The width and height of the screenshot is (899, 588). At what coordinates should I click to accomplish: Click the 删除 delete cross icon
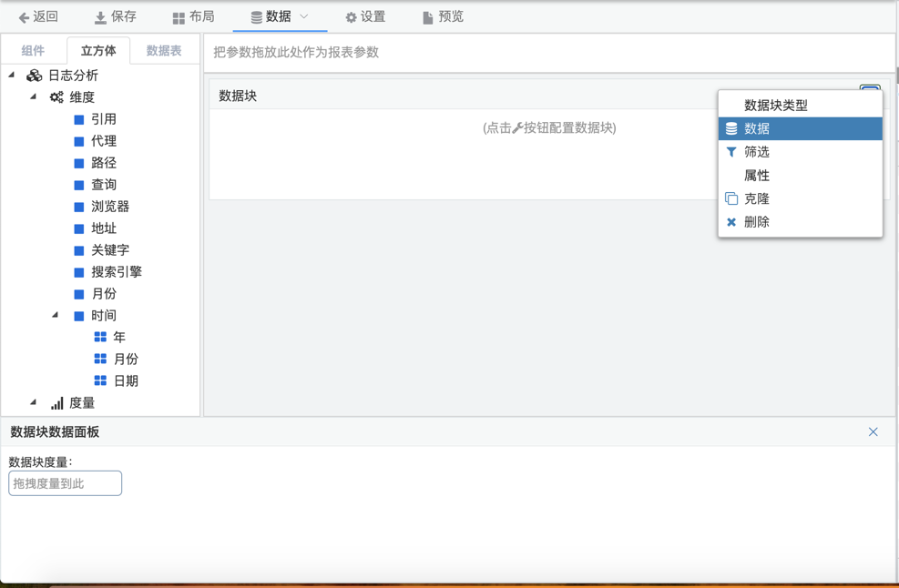[x=731, y=222]
